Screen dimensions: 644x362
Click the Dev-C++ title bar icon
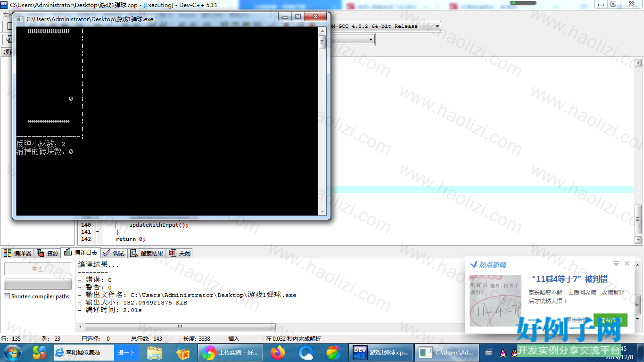click(x=4, y=4)
